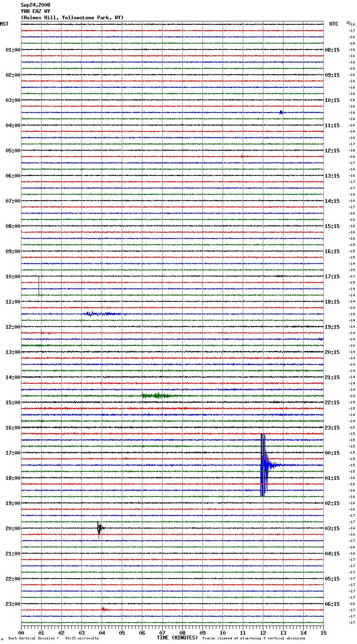
Task: Select the 06:15 UTC time label
Action: point(332,604)
